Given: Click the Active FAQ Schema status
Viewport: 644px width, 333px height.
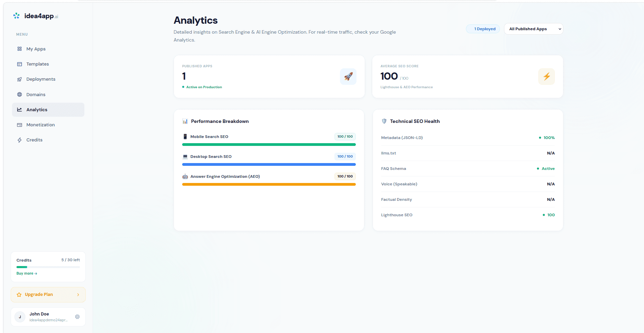Looking at the screenshot, I should tap(548, 169).
